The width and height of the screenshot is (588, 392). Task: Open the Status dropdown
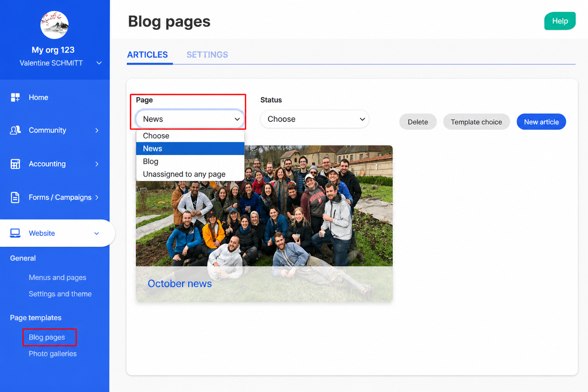[x=315, y=119]
